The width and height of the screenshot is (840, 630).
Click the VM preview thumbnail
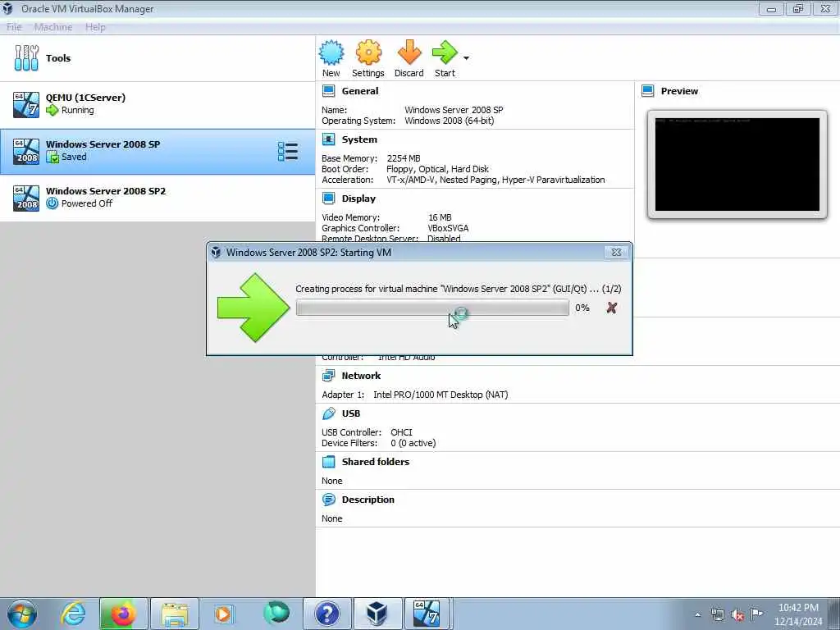[737, 164]
